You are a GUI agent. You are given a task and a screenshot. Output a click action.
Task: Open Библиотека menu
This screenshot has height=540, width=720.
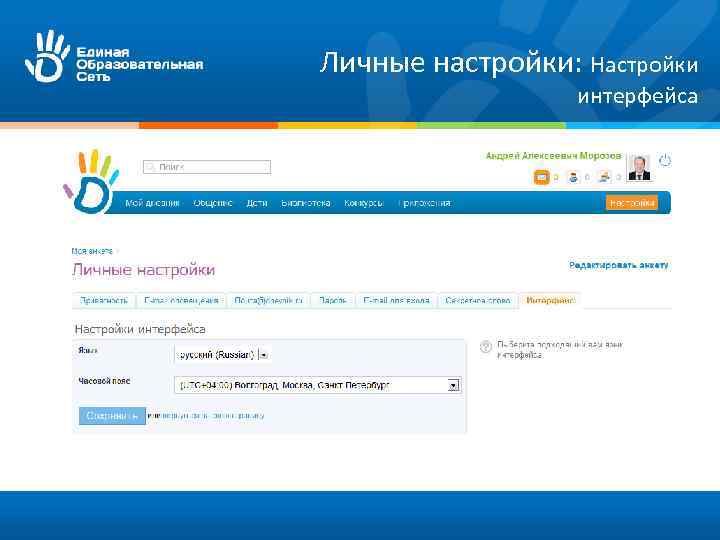[306, 203]
